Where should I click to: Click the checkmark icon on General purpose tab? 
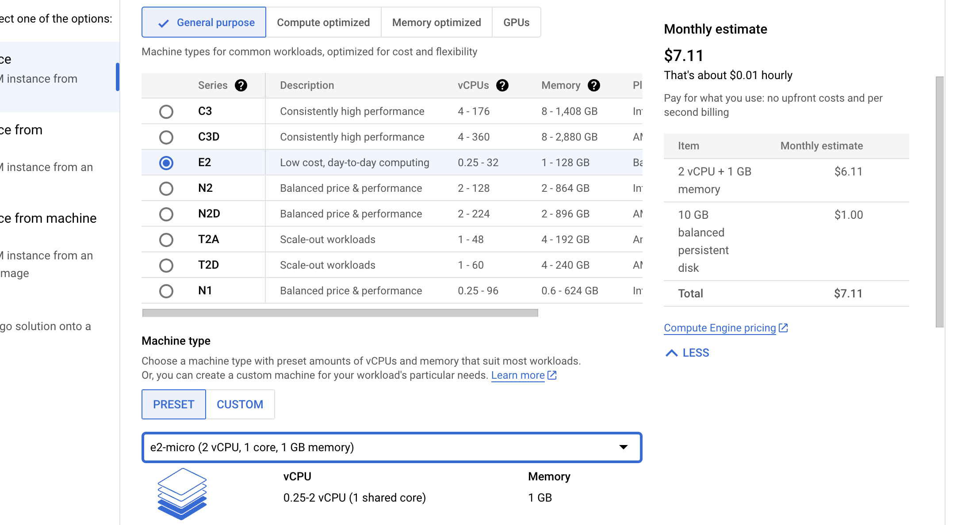[164, 23]
